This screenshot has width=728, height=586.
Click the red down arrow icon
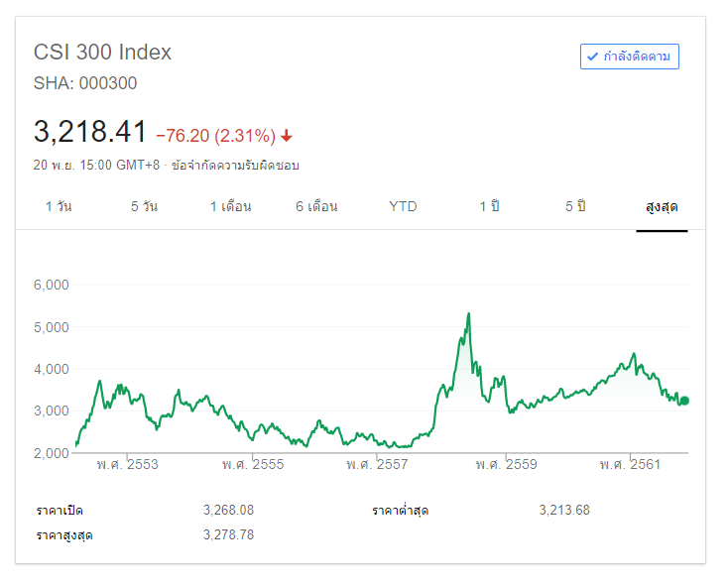tap(287, 136)
